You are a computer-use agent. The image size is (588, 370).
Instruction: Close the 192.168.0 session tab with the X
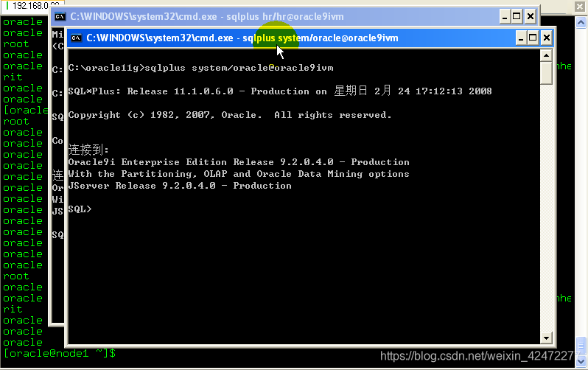pos(580,6)
